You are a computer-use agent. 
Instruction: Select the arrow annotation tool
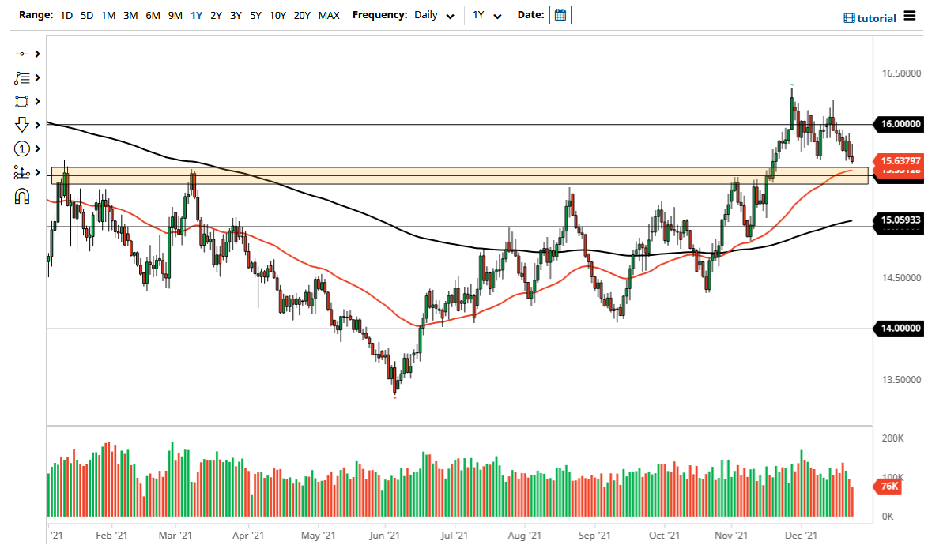[x=24, y=125]
